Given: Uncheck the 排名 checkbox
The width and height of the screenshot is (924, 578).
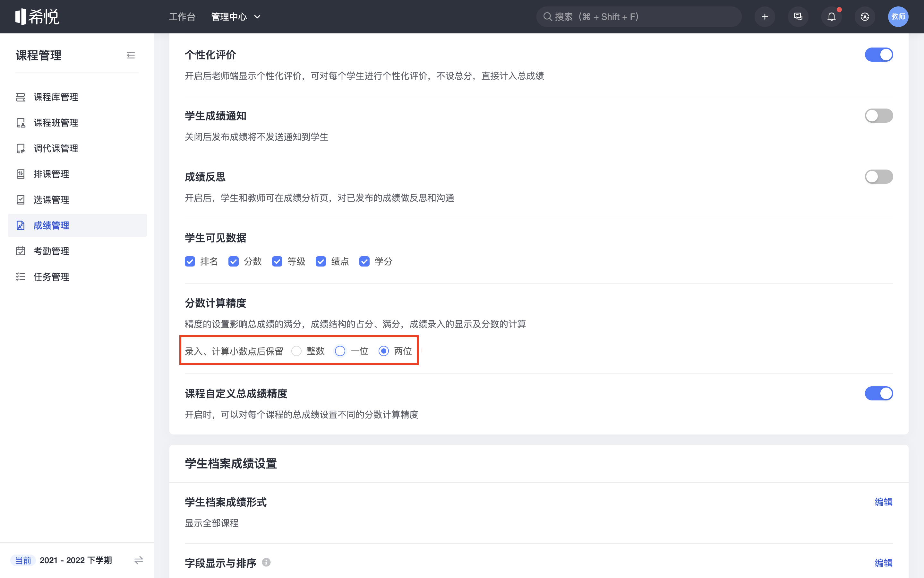Looking at the screenshot, I should (x=190, y=261).
